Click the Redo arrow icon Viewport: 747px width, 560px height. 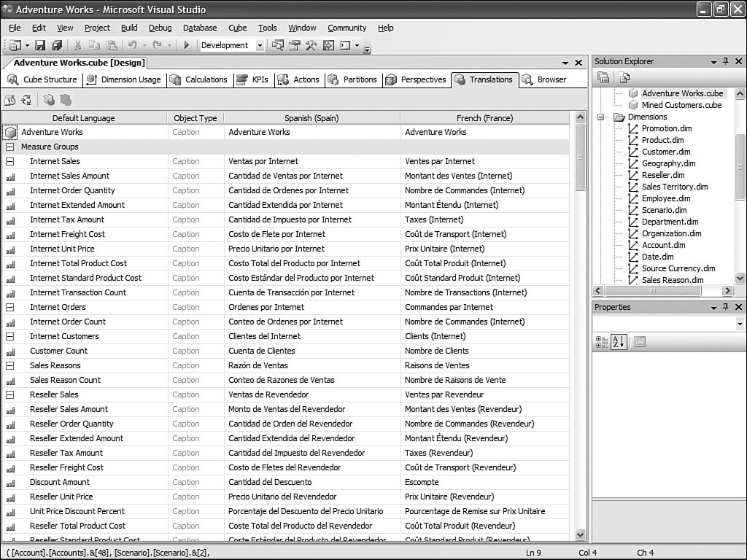157,45
